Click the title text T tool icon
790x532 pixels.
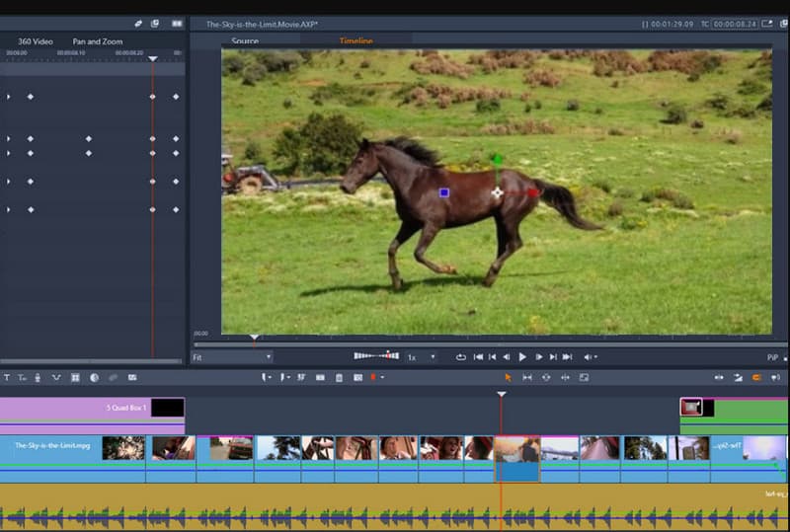point(7,377)
